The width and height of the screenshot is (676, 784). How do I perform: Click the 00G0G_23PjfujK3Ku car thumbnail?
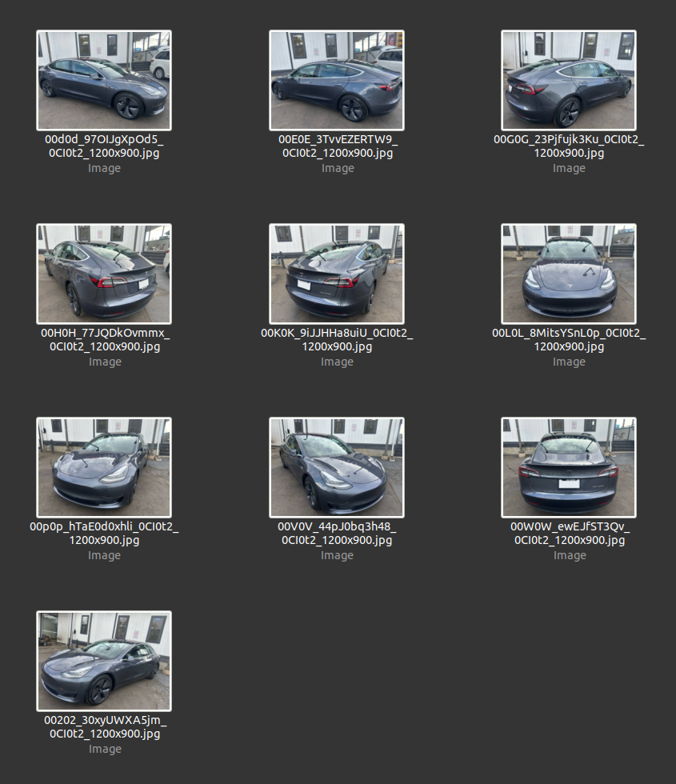(569, 80)
